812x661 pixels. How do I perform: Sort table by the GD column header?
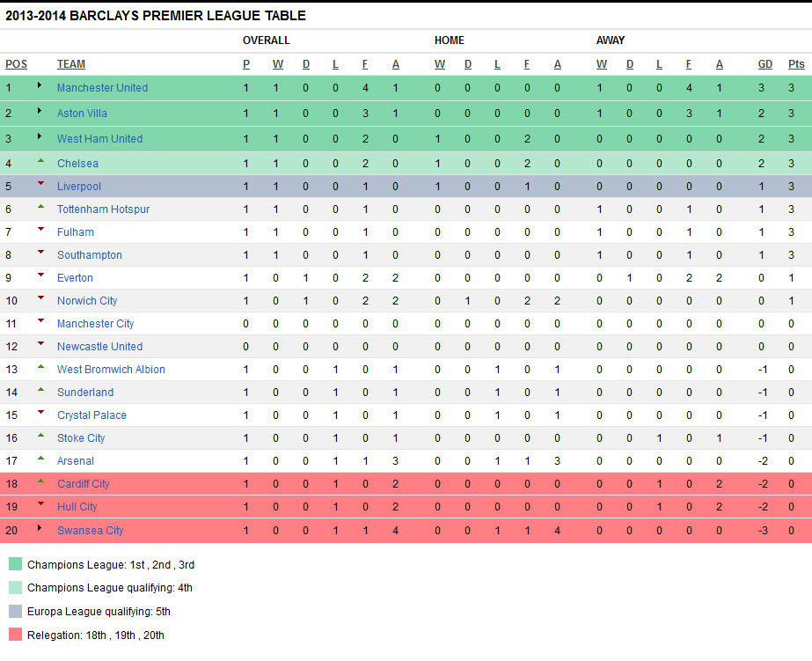click(x=765, y=64)
